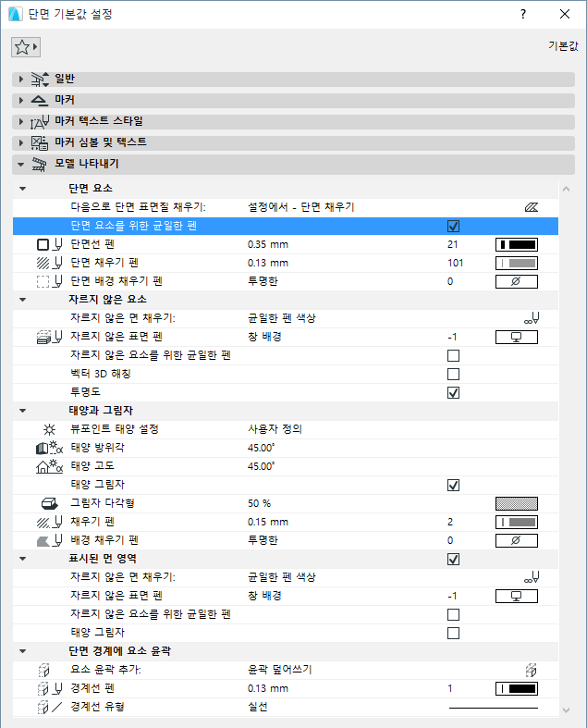Click the 기본값 label at top right

(x=563, y=46)
